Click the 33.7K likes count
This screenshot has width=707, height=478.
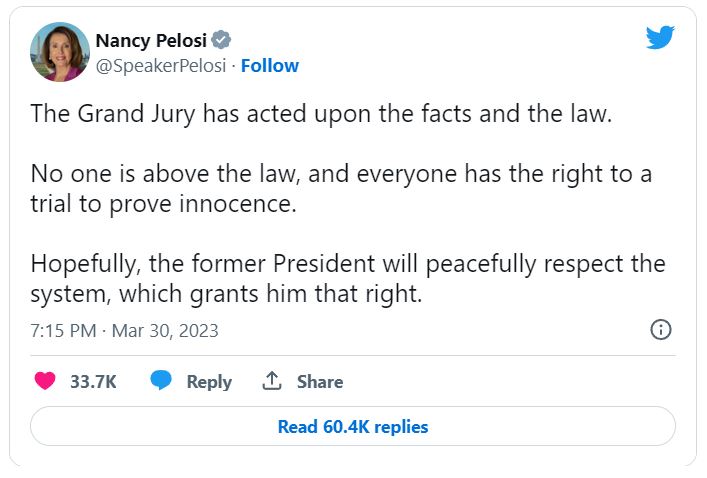click(x=93, y=381)
